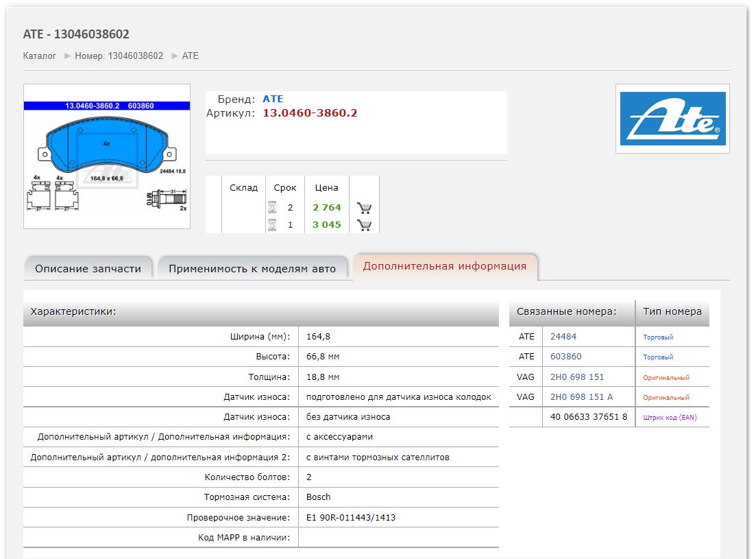Click the Штрих код (EAN) label
This screenshot has height=559, width=756.
point(670,417)
